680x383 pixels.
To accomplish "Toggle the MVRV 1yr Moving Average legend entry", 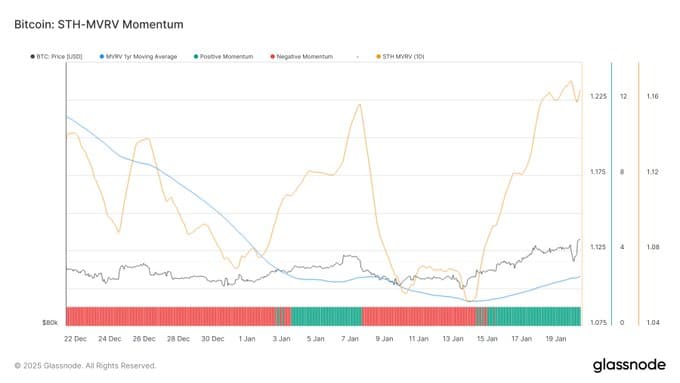I will (138, 56).
